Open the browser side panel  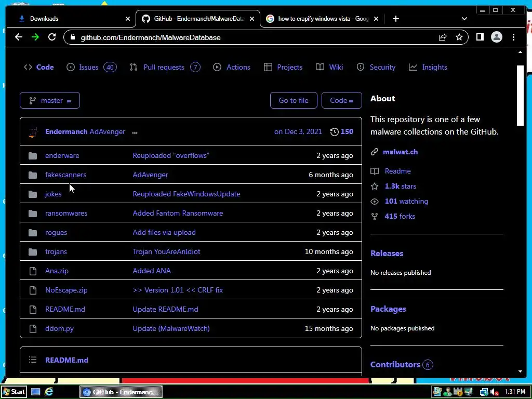click(x=480, y=37)
